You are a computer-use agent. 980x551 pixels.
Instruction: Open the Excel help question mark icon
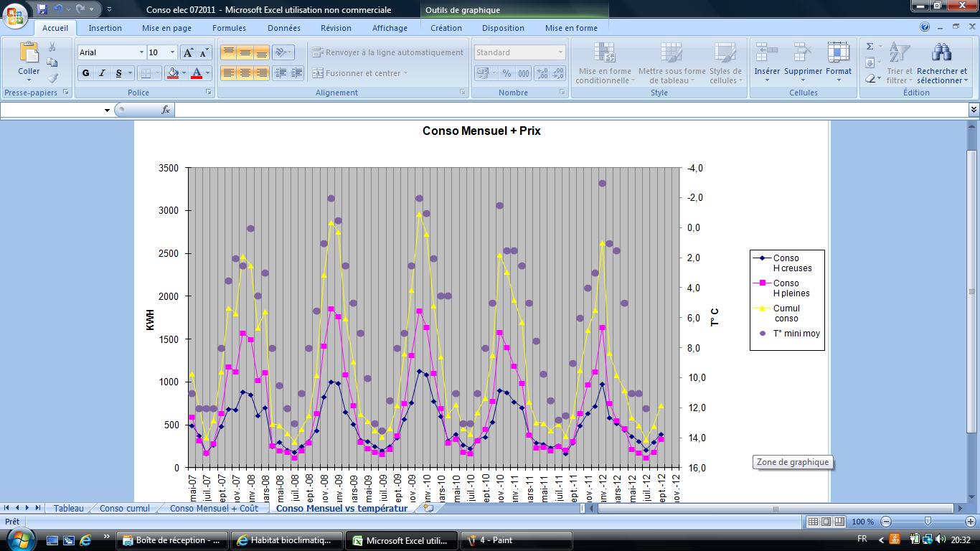pyautogui.click(x=925, y=27)
